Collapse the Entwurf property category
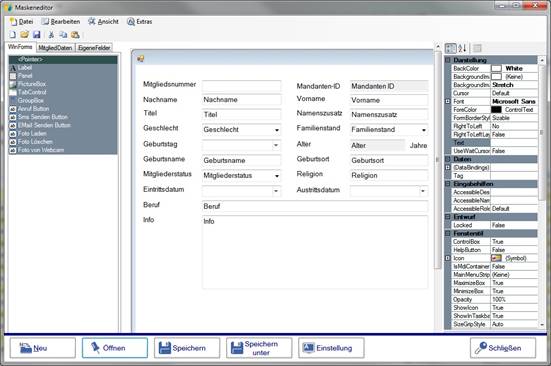 click(448, 217)
